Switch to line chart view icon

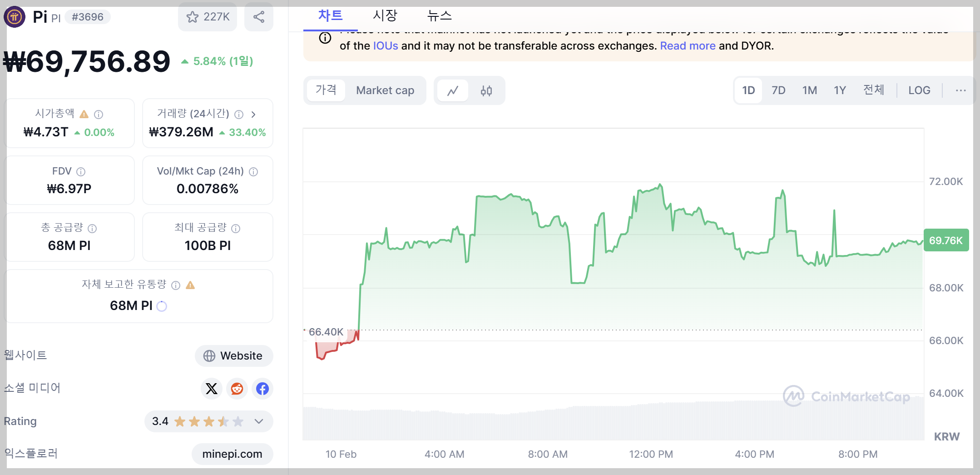tap(453, 91)
